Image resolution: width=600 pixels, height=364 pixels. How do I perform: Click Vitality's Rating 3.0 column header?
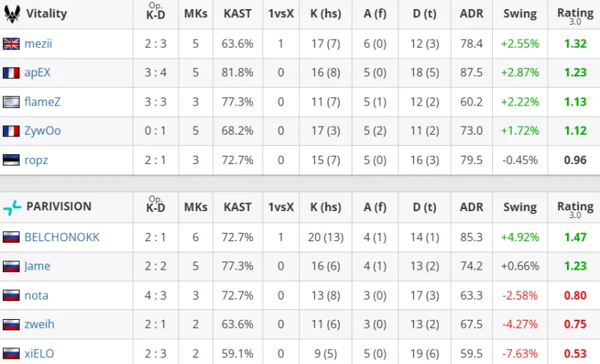click(574, 13)
